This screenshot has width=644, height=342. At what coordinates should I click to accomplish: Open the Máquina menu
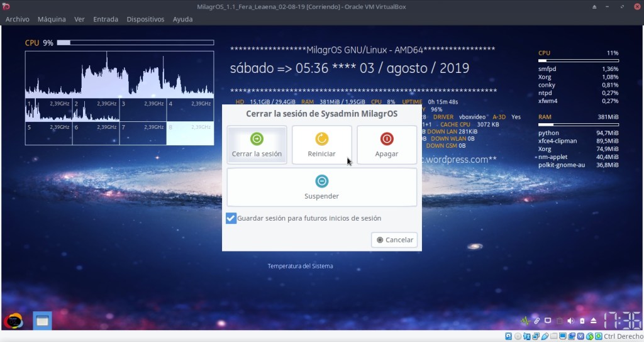52,19
